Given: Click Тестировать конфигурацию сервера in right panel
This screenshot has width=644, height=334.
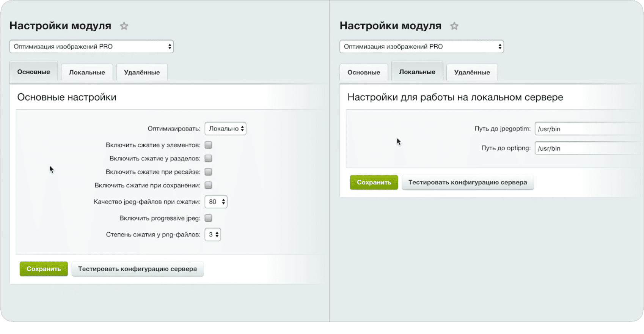Looking at the screenshot, I should [x=468, y=182].
